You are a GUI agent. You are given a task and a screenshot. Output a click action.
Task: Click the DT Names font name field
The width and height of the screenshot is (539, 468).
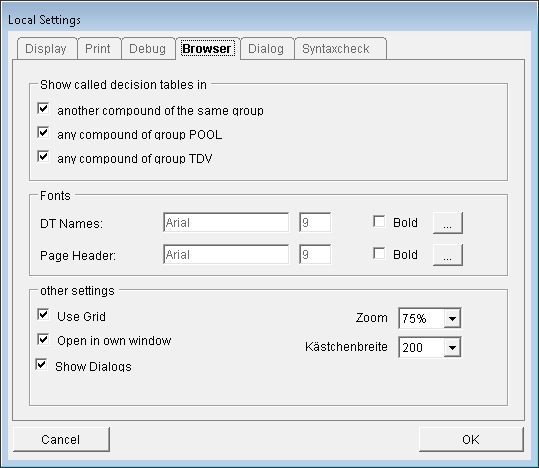tap(226, 222)
